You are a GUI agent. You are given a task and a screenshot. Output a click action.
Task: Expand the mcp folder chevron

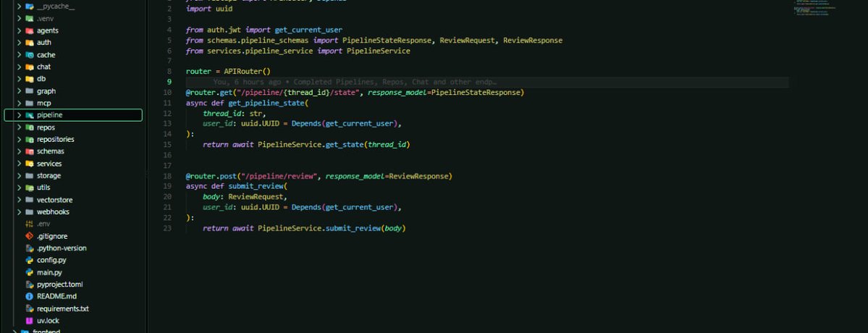point(20,104)
